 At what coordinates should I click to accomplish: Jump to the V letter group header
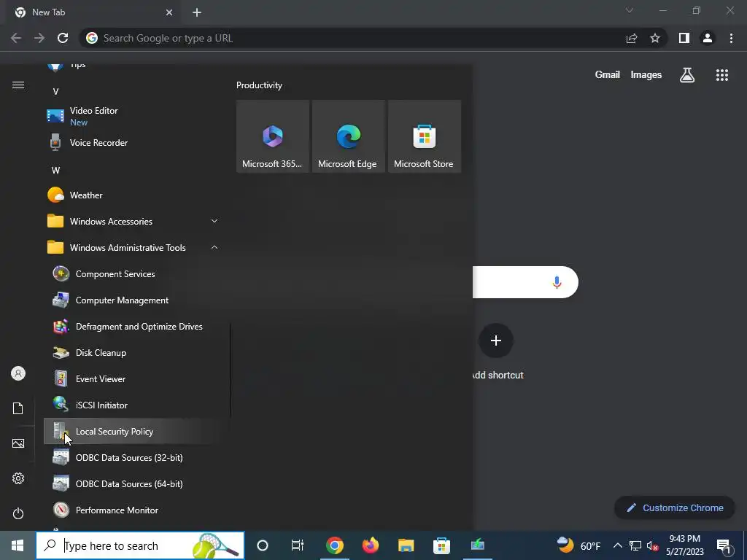tap(55, 91)
